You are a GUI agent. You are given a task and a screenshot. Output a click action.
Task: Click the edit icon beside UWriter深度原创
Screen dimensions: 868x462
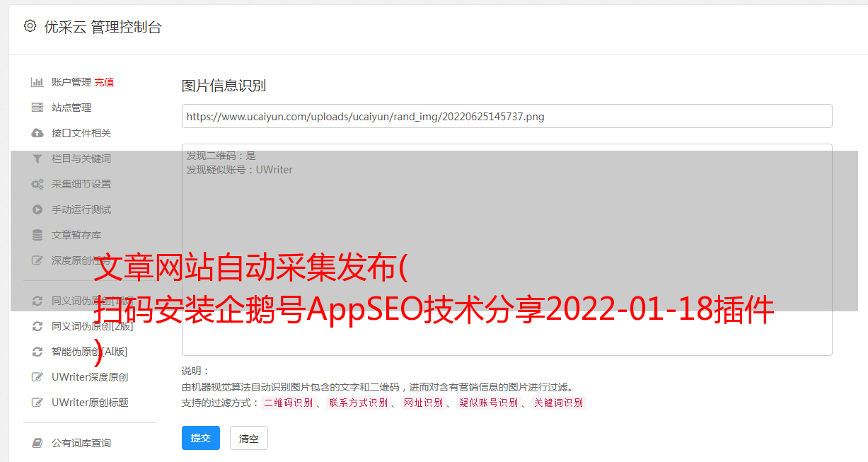tap(37, 377)
